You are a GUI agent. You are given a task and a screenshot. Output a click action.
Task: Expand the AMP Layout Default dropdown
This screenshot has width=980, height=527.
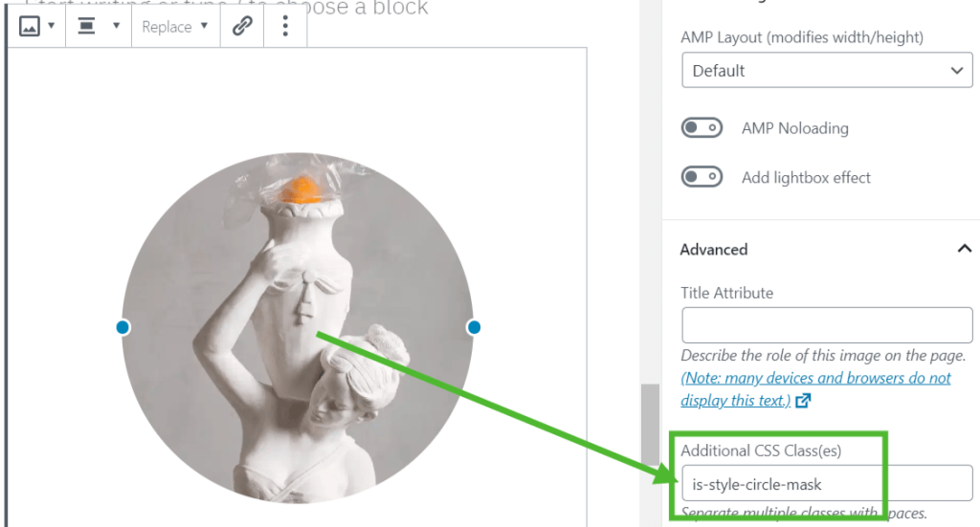tap(827, 70)
